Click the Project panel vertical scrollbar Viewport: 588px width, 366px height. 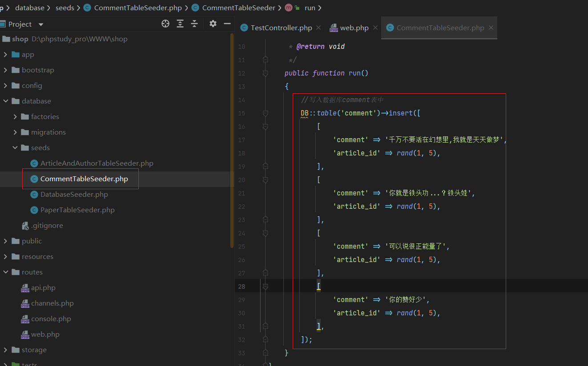click(232, 140)
